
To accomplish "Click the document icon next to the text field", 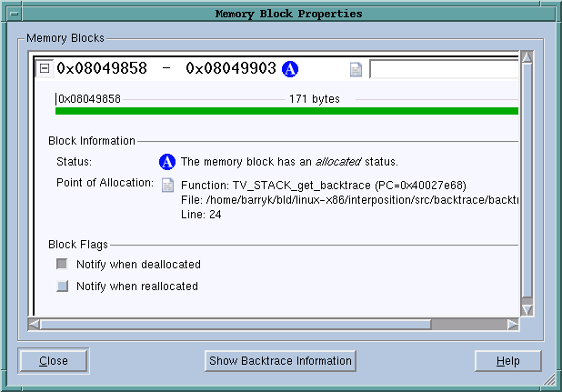I will 356,69.
